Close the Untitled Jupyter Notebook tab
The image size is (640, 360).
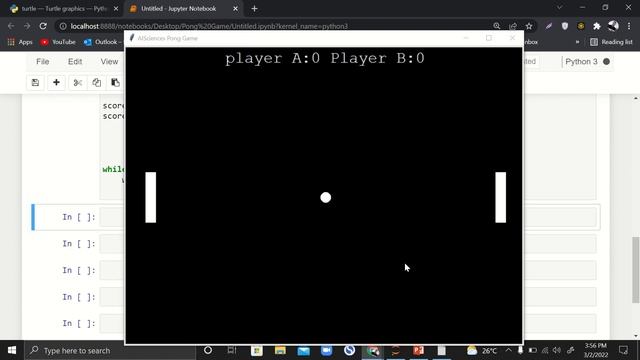click(x=236, y=9)
